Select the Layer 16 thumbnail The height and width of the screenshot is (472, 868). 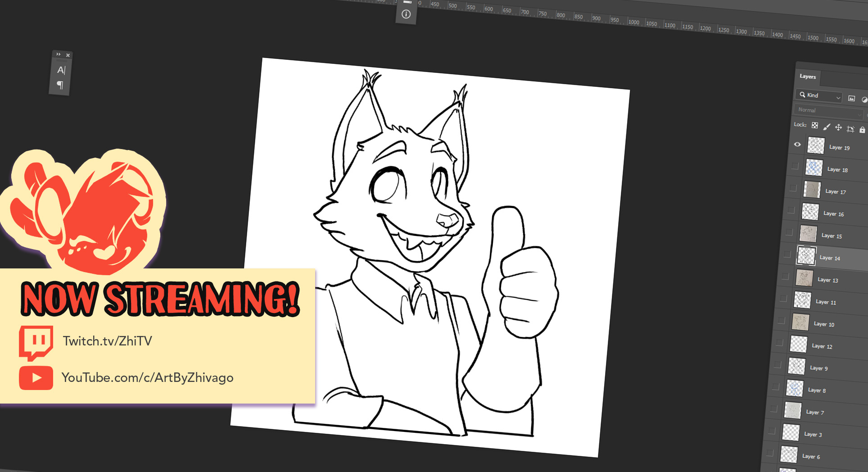click(810, 212)
